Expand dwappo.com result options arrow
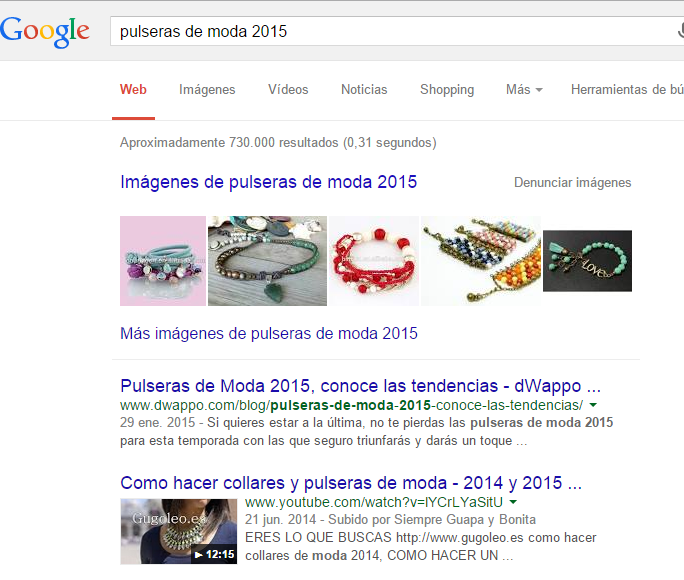Image resolution: width=684 pixels, height=580 pixels. (x=593, y=405)
